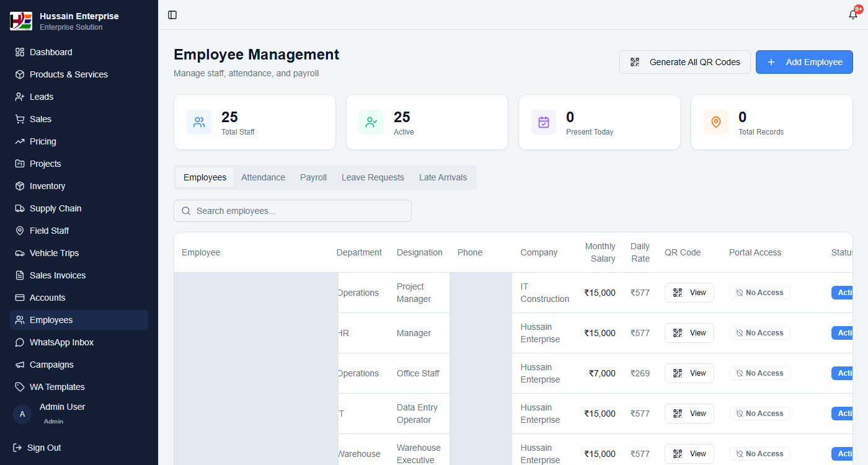Switch to the Attendance tab
Viewport: 868px width, 465px height.
[x=263, y=177]
